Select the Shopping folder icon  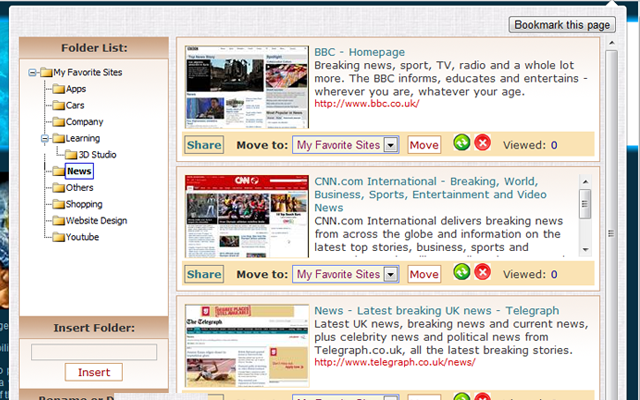point(59,204)
